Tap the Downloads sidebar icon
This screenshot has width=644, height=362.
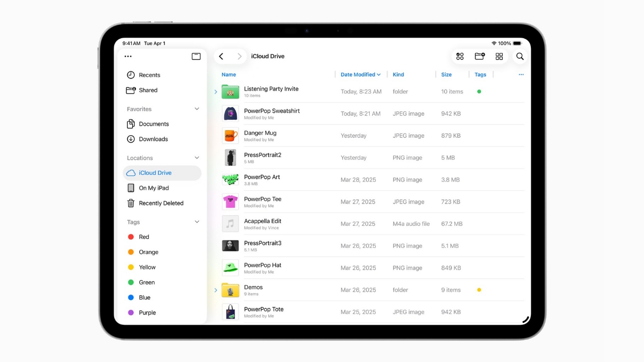point(130,139)
